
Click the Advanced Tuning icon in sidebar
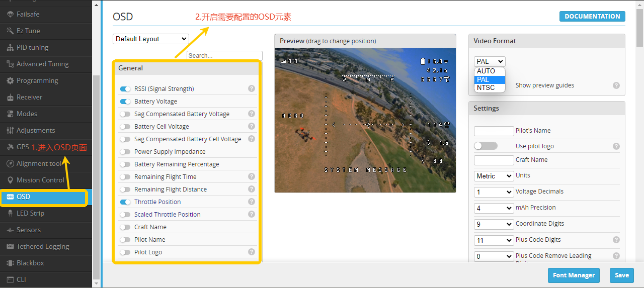pos(10,64)
